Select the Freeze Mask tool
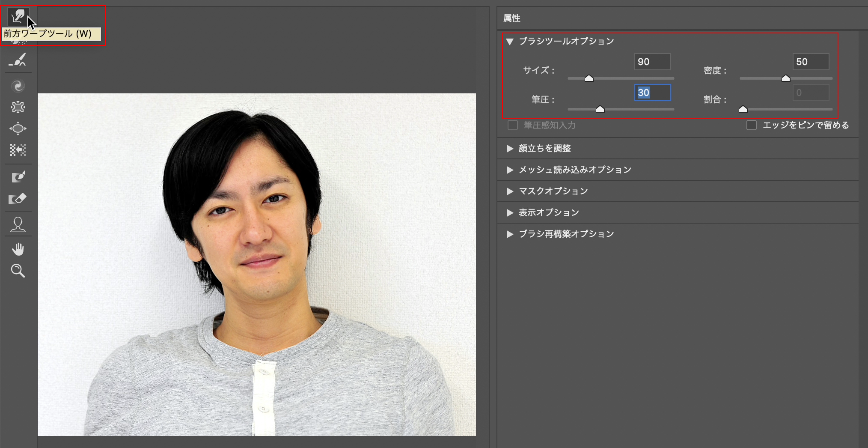868x448 pixels. click(x=18, y=177)
